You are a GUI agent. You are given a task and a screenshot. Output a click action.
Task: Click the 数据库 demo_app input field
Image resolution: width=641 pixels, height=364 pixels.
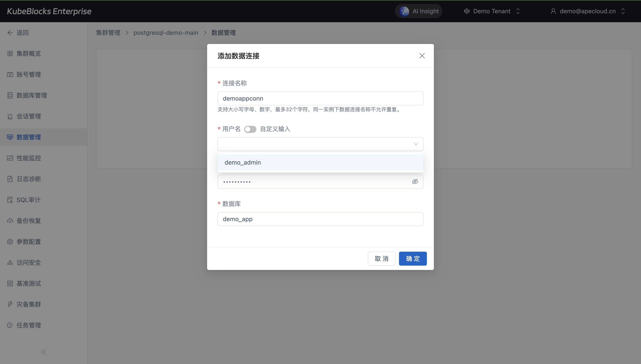(x=320, y=219)
